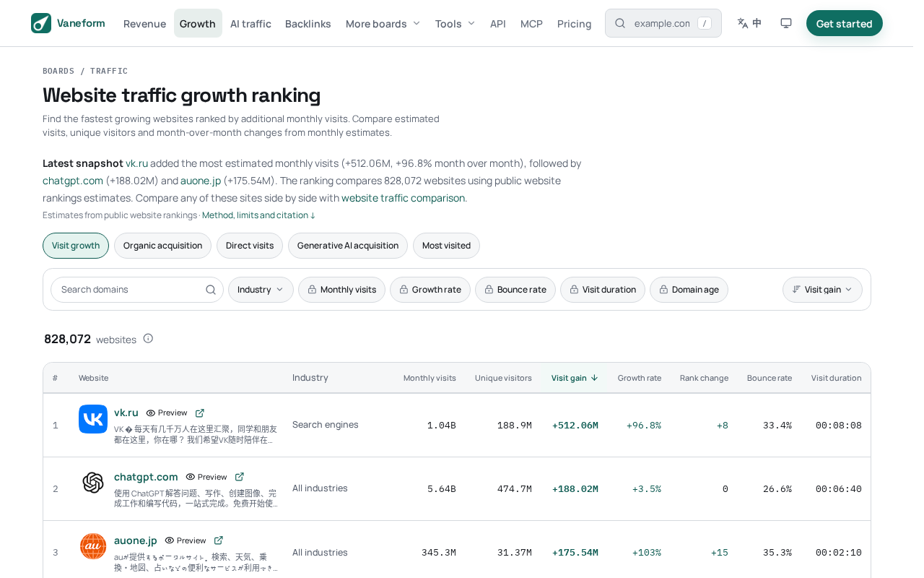Click the info icon beside 828,072 websites
924x578 pixels.
pyautogui.click(x=148, y=338)
